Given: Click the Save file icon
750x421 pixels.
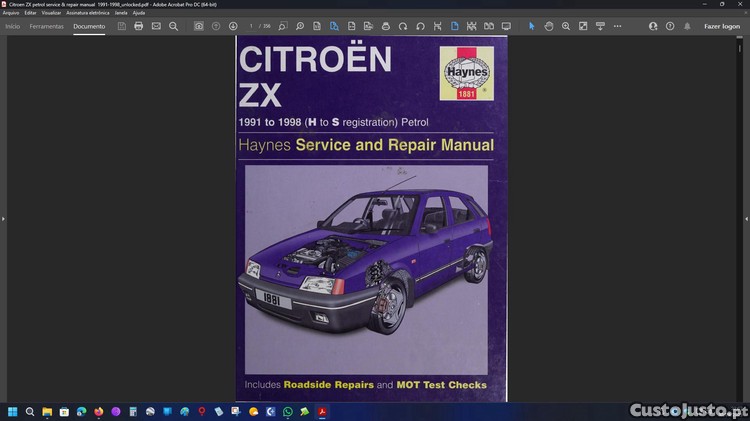Looking at the screenshot, I should click(121, 26).
